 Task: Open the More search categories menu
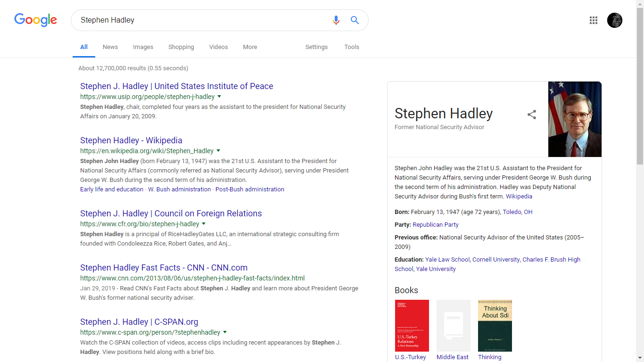coord(250,47)
